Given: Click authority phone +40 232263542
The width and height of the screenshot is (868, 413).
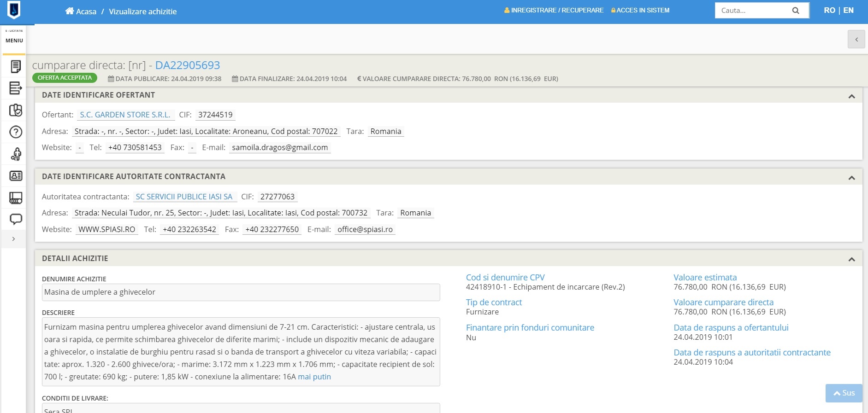Looking at the screenshot, I should [189, 229].
